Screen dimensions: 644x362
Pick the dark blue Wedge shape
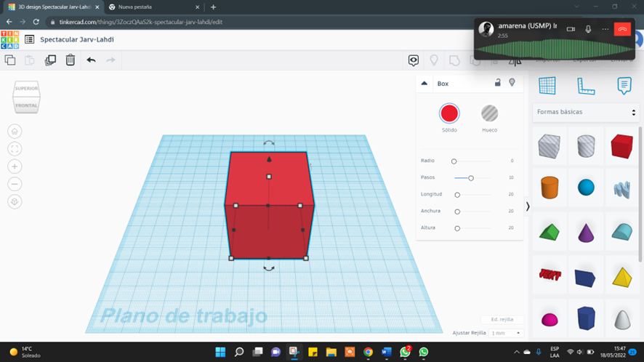pyautogui.click(x=586, y=278)
